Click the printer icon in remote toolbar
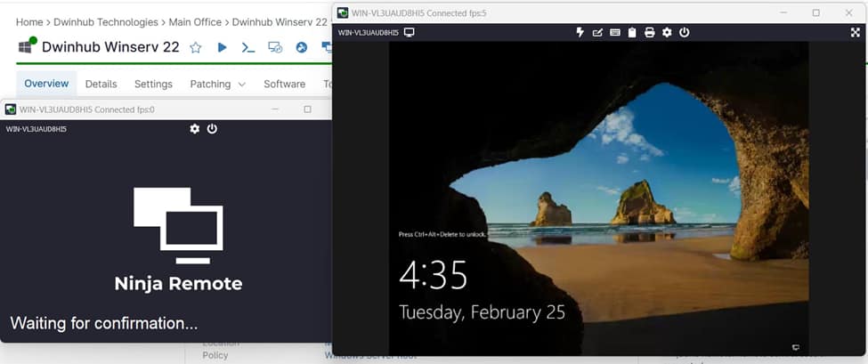The image size is (868, 364). [649, 32]
